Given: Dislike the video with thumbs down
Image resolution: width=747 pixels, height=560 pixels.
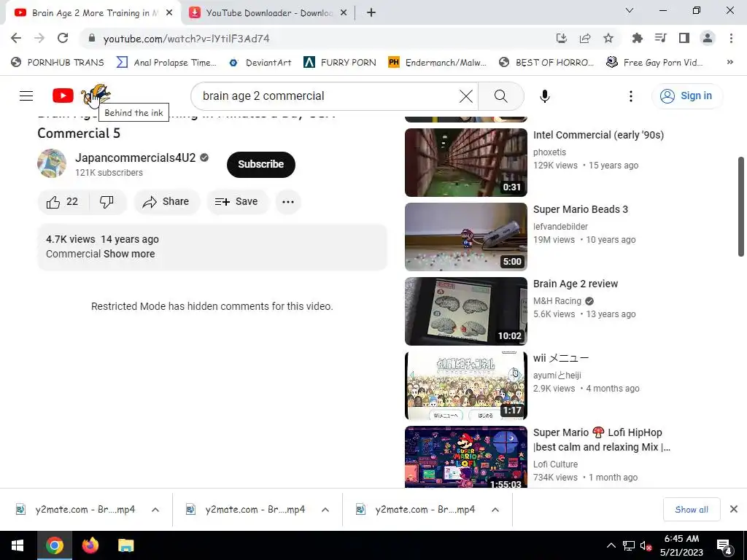Looking at the screenshot, I should (x=107, y=202).
